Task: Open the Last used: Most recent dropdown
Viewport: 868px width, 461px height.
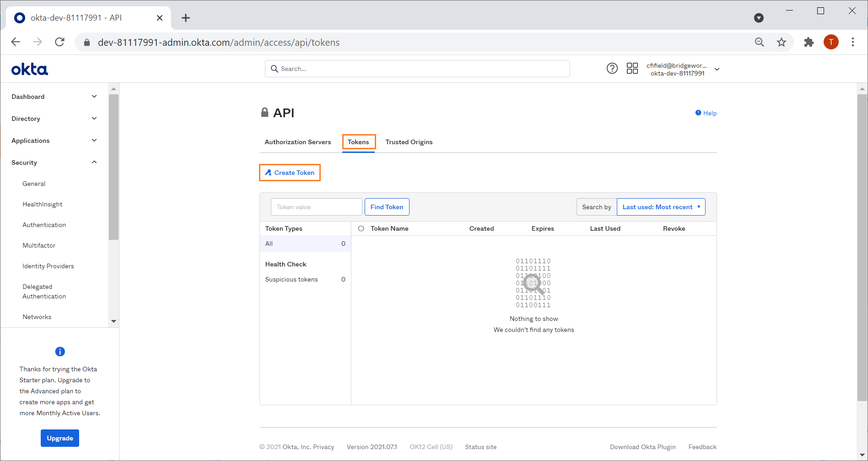Action: coord(661,207)
